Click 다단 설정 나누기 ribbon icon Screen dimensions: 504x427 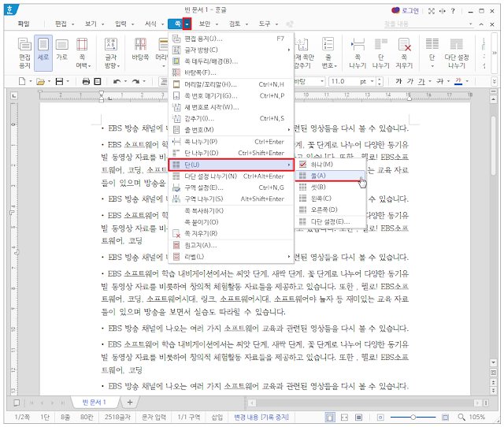(x=457, y=53)
